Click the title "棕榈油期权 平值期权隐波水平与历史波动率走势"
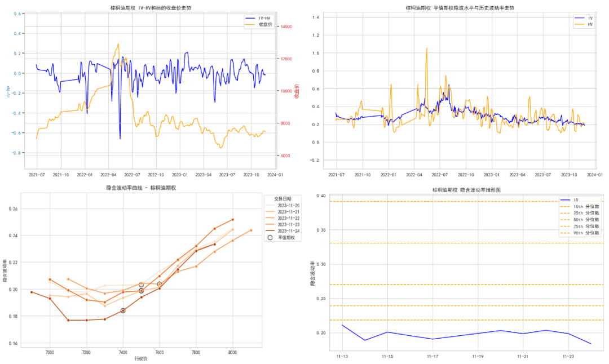 click(460, 8)
